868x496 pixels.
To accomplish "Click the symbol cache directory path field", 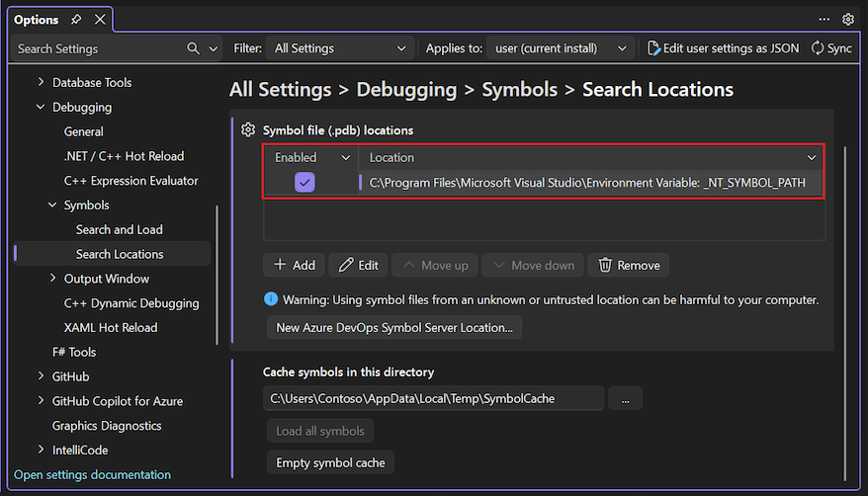I will click(433, 398).
